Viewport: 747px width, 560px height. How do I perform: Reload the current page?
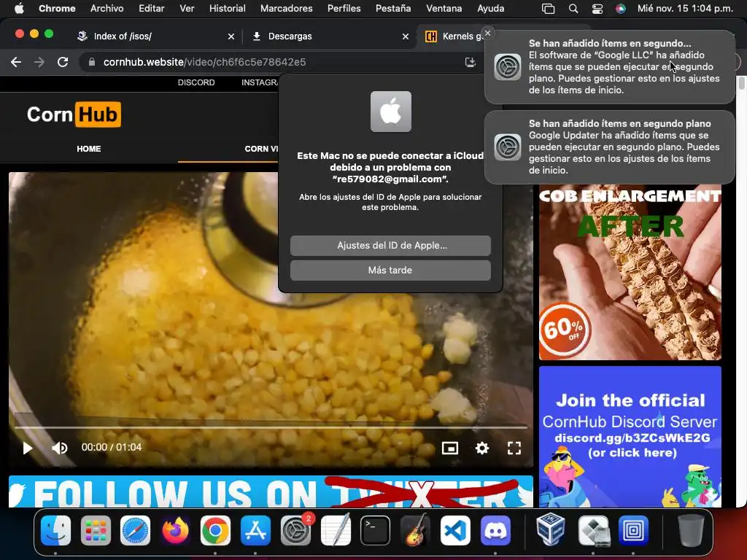[63, 62]
